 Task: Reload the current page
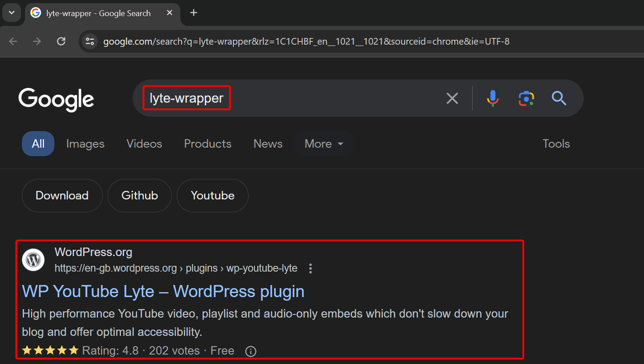pos(61,41)
